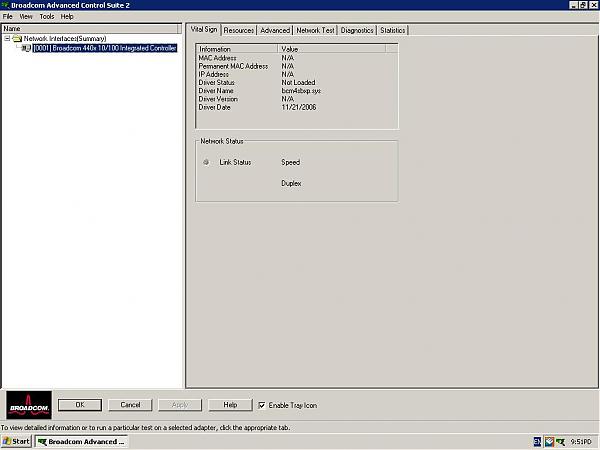Click the Broadcom tray icon near the clock
Image resolution: width=600 pixels, height=450 pixels.
click(x=560, y=442)
